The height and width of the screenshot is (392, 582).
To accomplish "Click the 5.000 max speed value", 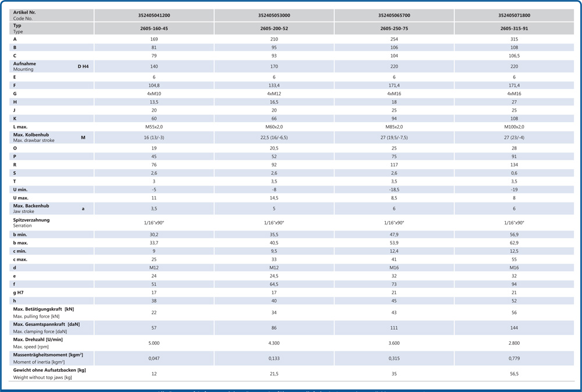I will click(x=154, y=343).
